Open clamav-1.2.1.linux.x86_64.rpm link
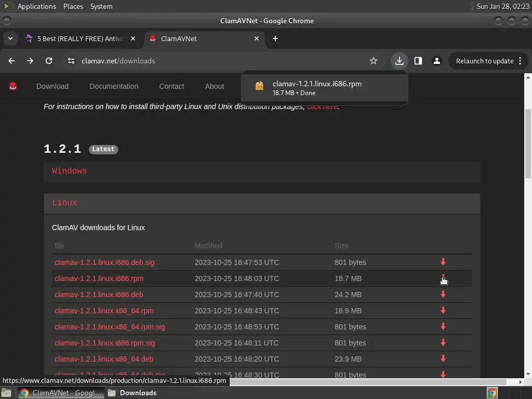This screenshot has height=399, width=532. [104, 311]
